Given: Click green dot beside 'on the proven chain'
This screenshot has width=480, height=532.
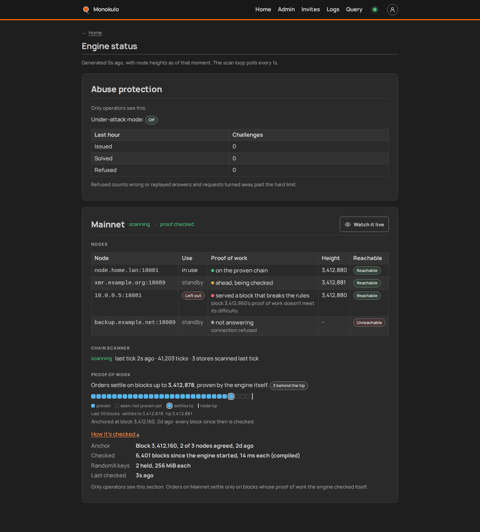Looking at the screenshot, I should tap(213, 271).
